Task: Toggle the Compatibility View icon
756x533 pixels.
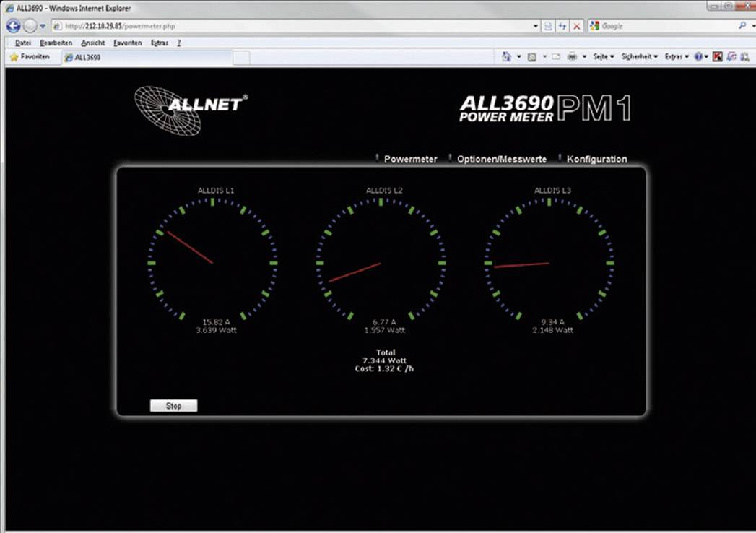Action: coord(548,26)
